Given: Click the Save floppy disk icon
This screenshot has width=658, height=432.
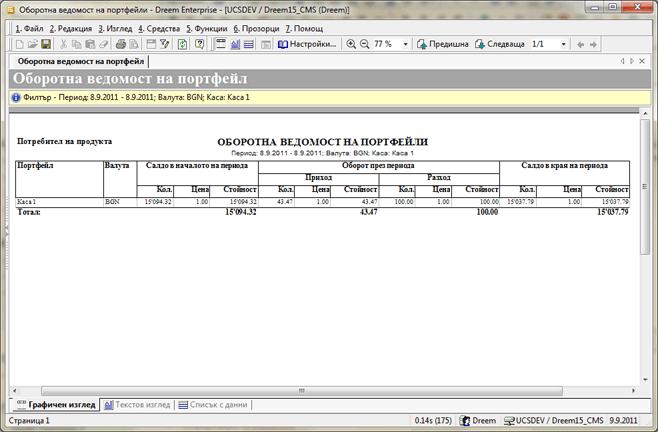Looking at the screenshot, I should pos(46,44).
